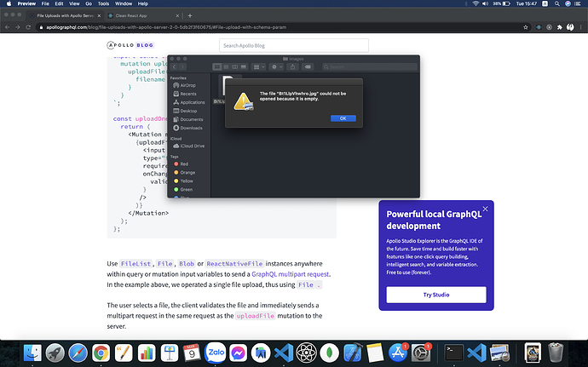
Task: Open Android Studio from the Dock
Action: (x=261, y=353)
